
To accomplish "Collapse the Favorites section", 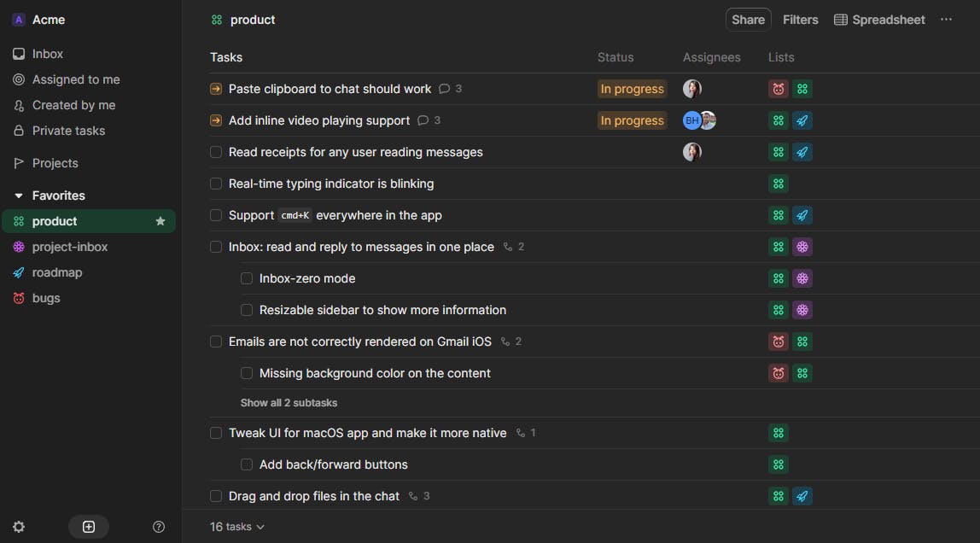I will [x=19, y=196].
